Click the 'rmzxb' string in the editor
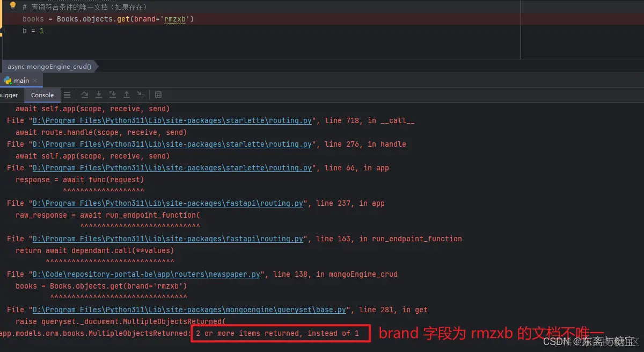 pyautogui.click(x=175, y=19)
